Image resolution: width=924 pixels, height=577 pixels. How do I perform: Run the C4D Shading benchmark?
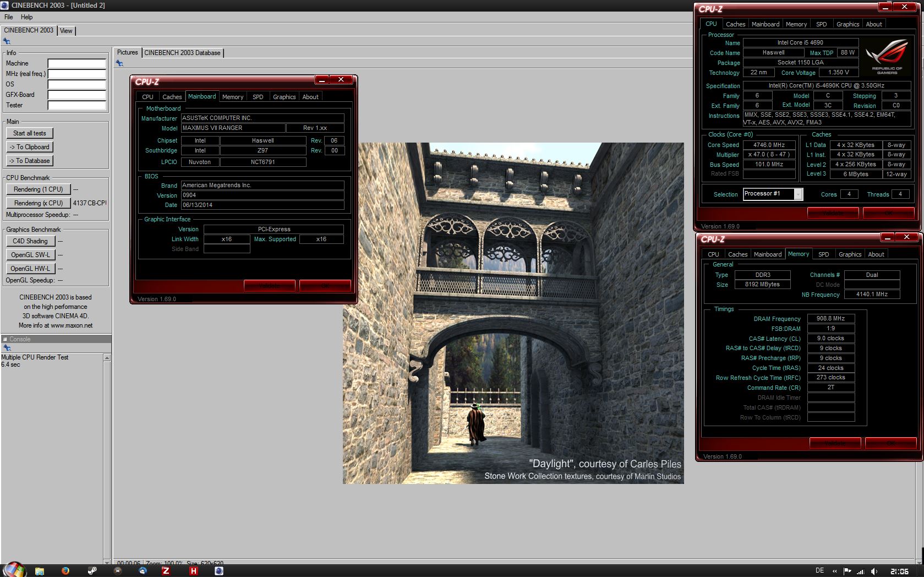point(30,241)
